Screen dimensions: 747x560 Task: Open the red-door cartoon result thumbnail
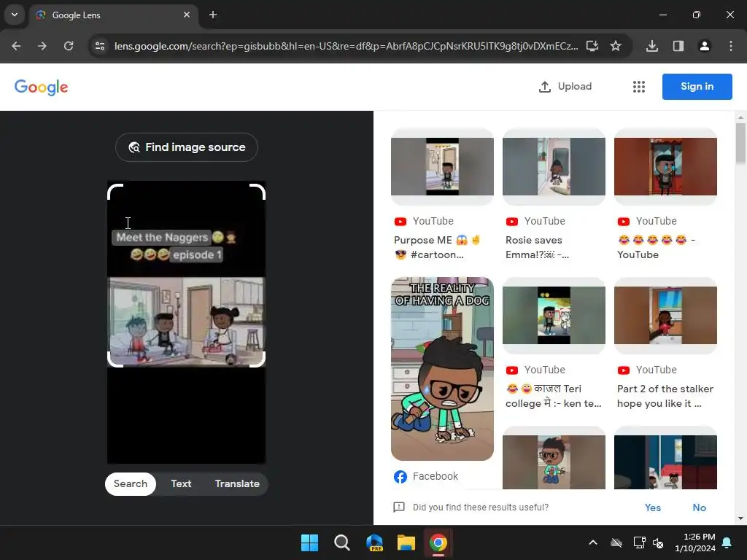(665, 167)
